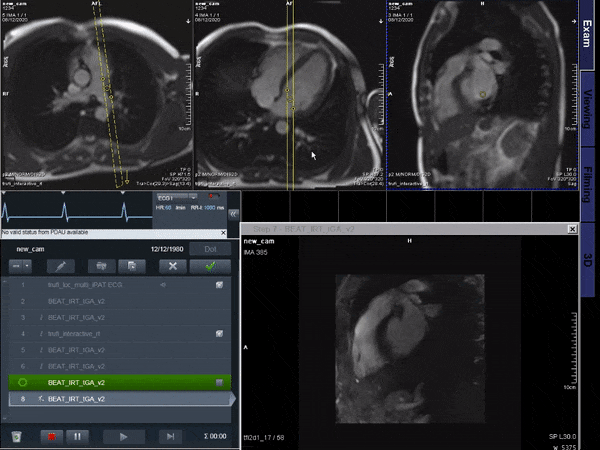
Task: Click the red Stop scan button
Action: coord(49,436)
